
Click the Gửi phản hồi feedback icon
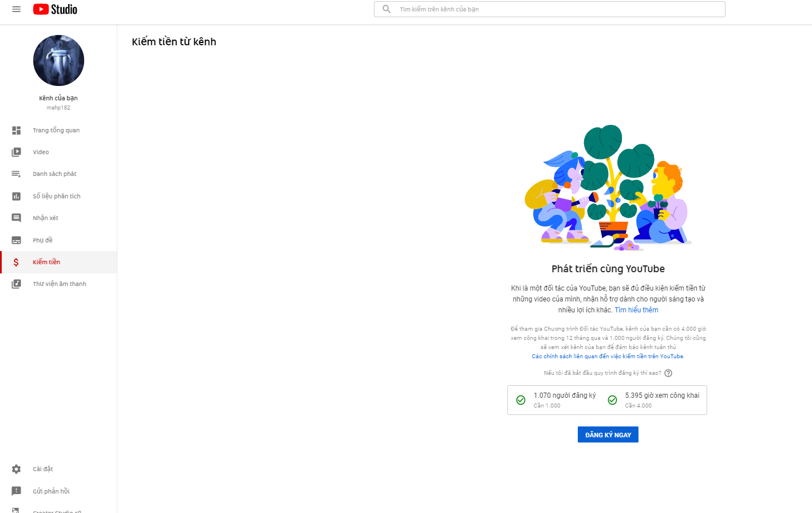pyautogui.click(x=16, y=491)
